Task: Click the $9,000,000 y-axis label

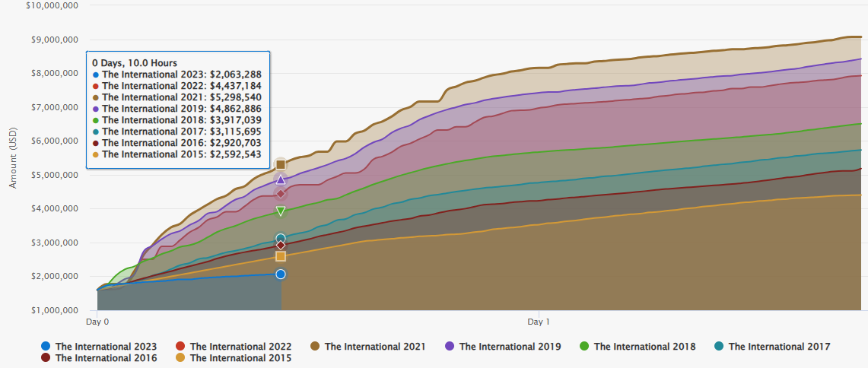Action: [x=55, y=40]
